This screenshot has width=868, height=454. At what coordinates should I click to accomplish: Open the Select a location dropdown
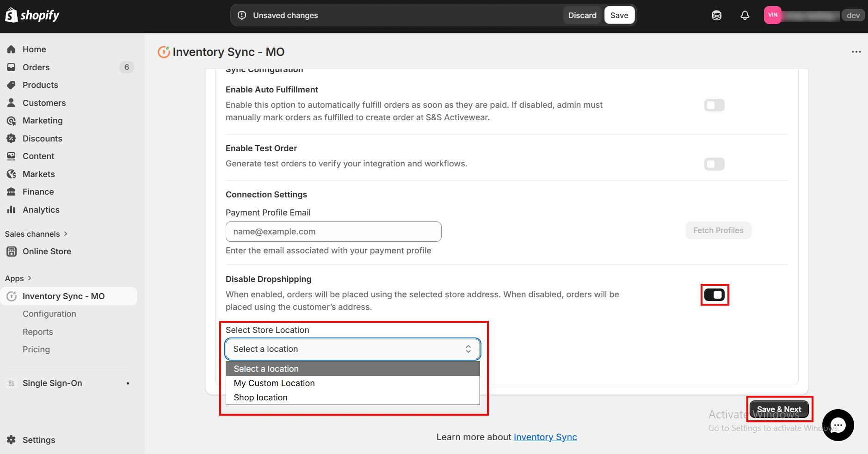(352, 349)
